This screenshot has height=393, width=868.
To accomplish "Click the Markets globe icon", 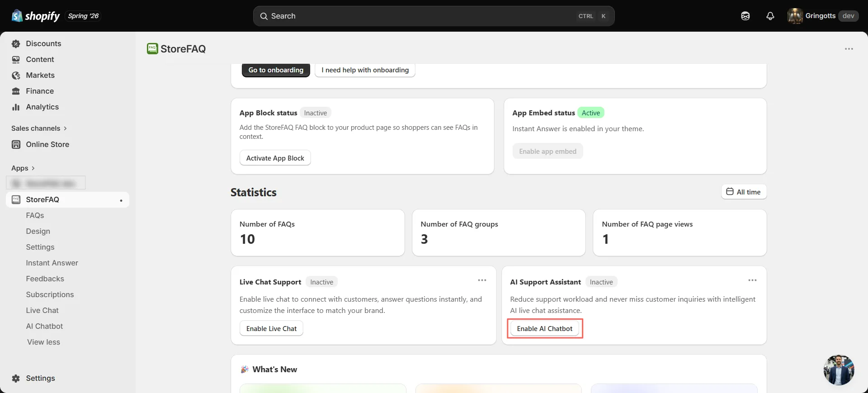I will [16, 75].
